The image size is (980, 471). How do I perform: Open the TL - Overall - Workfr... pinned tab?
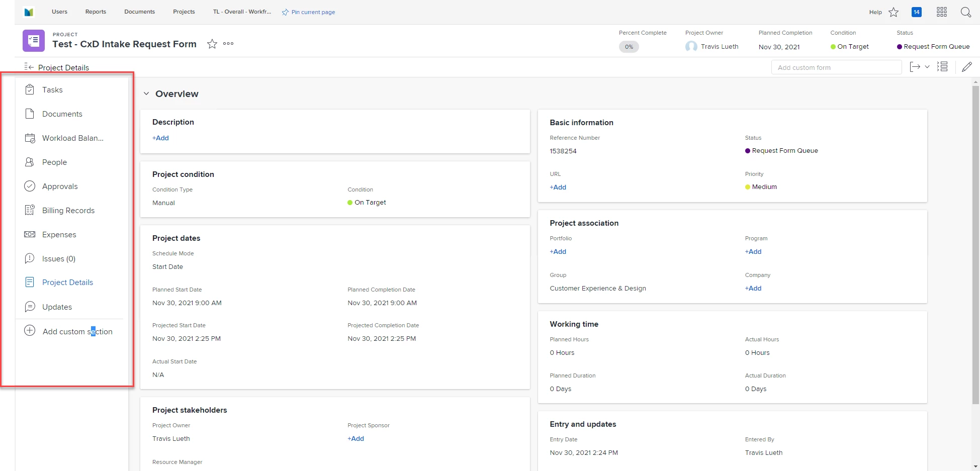coord(242,12)
